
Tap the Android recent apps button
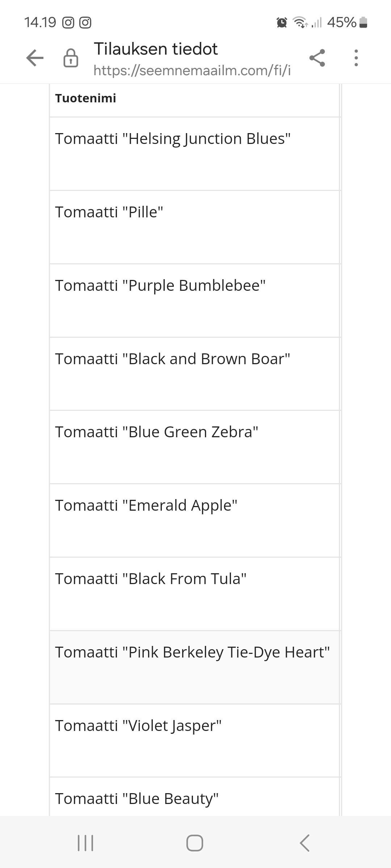coord(86,843)
